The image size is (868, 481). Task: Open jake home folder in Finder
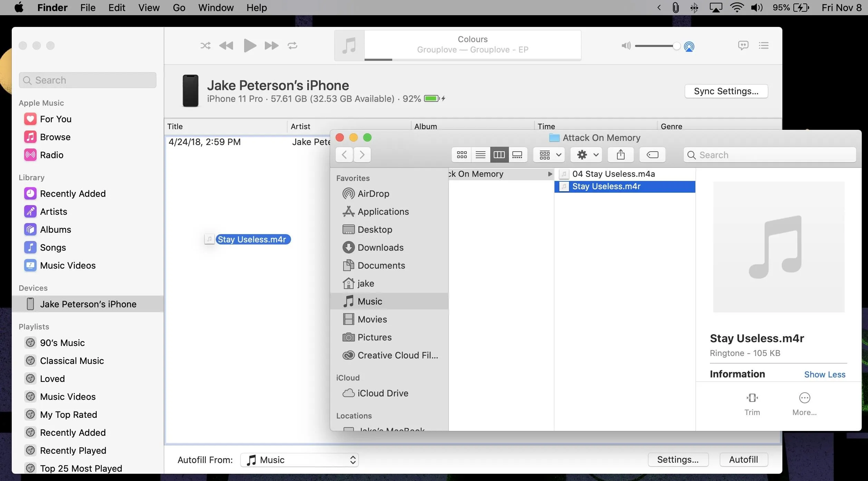(x=358, y=283)
